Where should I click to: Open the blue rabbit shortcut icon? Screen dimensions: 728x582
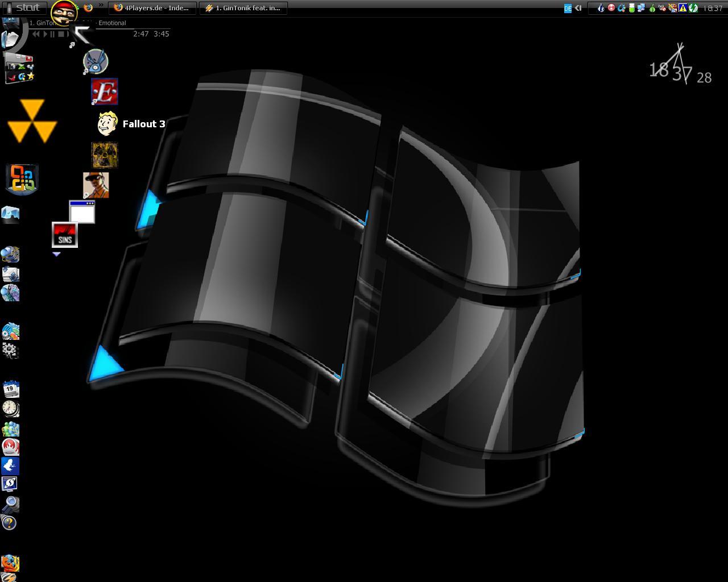[x=95, y=61]
